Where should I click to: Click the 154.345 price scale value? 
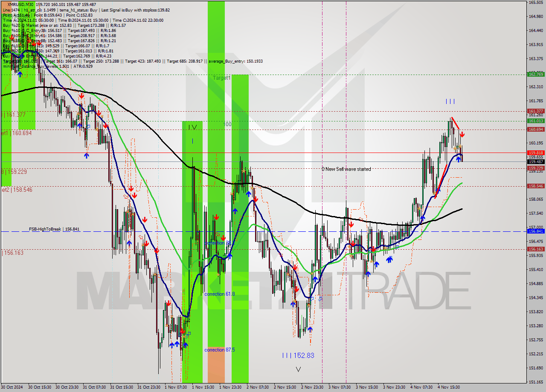pos(536,297)
